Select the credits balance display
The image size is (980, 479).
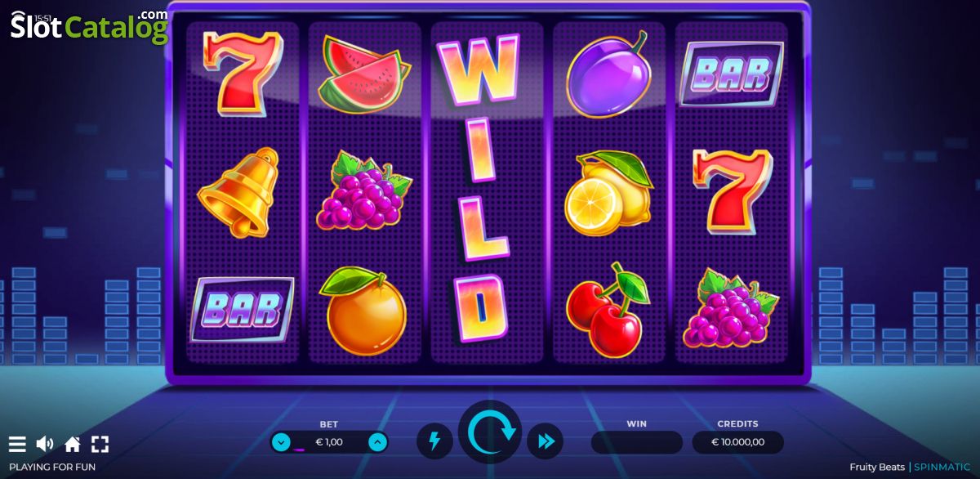738,442
